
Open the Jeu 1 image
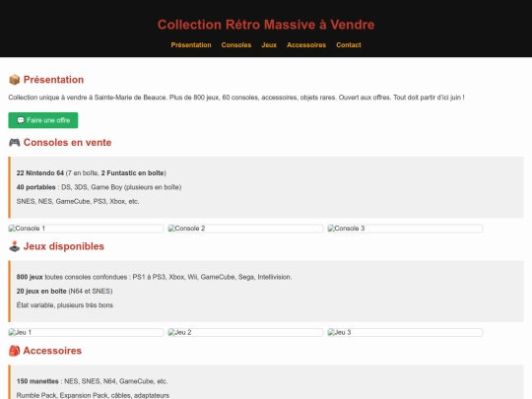tap(86, 333)
